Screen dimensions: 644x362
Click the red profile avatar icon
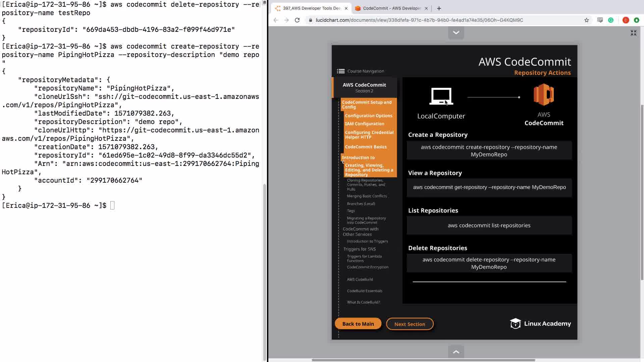(626, 20)
